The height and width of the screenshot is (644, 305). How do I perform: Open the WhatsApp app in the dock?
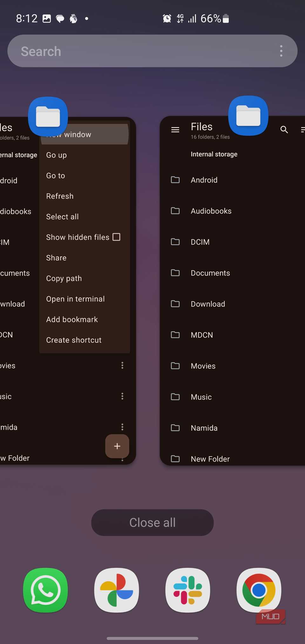coord(45,590)
